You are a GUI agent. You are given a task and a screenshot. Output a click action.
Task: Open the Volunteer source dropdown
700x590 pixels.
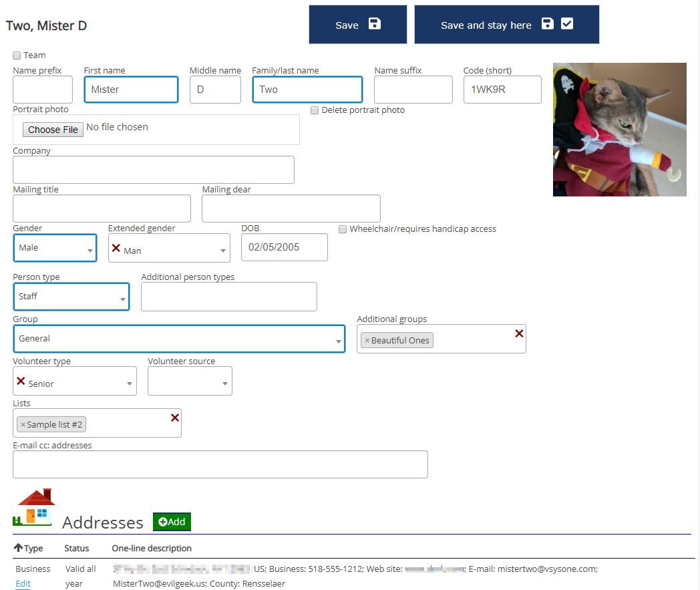coord(190,381)
